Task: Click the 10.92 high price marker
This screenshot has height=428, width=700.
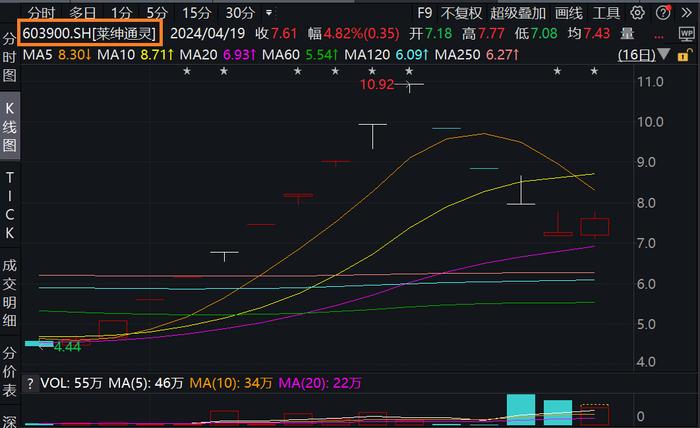Action: 377,84
